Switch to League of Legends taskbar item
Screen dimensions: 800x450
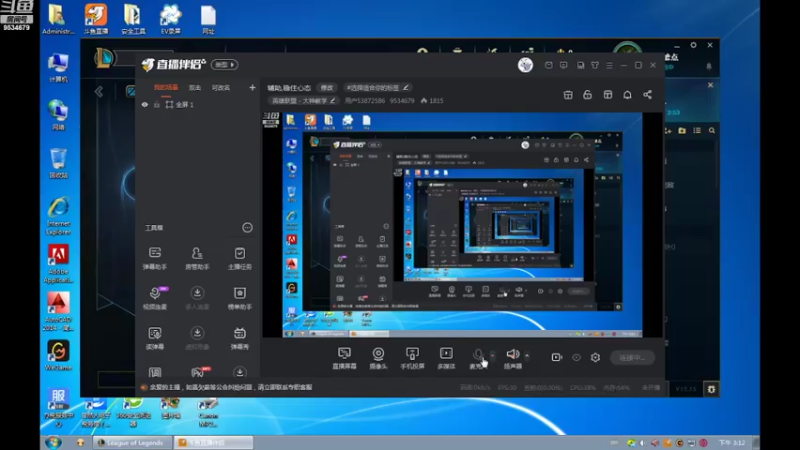pyautogui.click(x=132, y=442)
